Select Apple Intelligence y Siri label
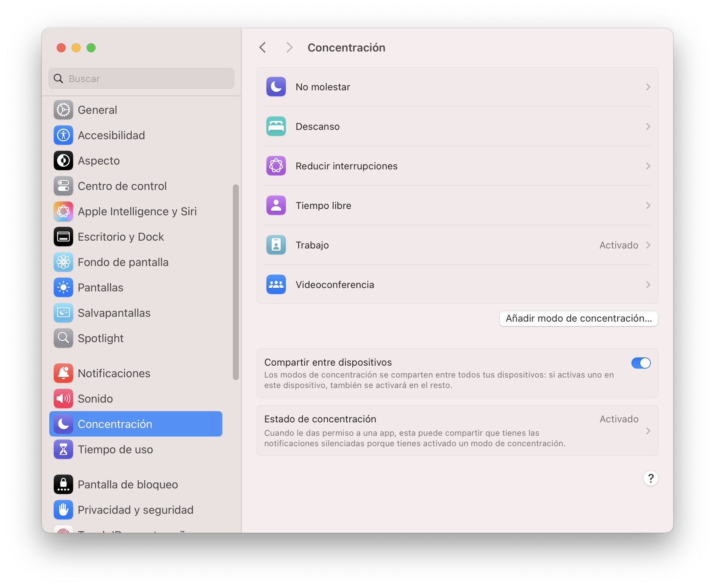Viewport: 715px width, 588px height. (137, 212)
